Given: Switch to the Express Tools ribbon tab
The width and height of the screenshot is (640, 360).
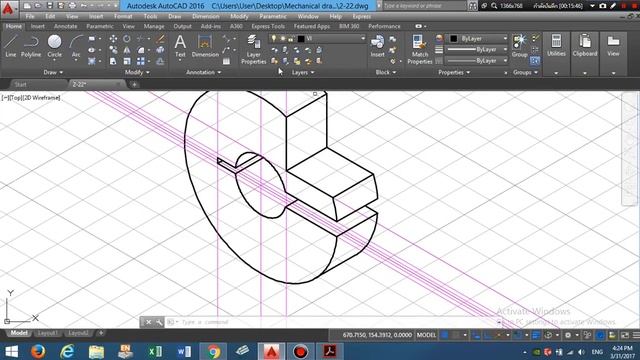Looking at the screenshot, I should [x=268, y=26].
